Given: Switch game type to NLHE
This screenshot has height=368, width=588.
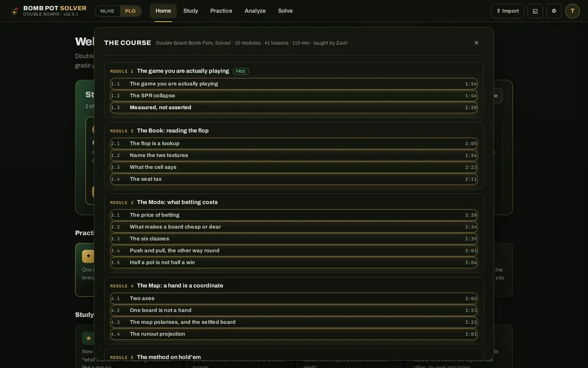Looking at the screenshot, I should (107, 11).
